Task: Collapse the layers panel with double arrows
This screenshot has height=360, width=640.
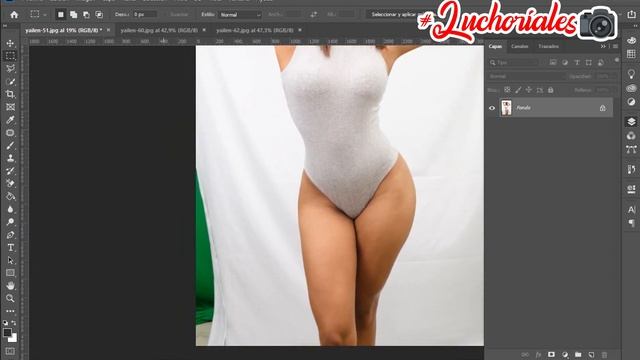Action: pyautogui.click(x=603, y=47)
